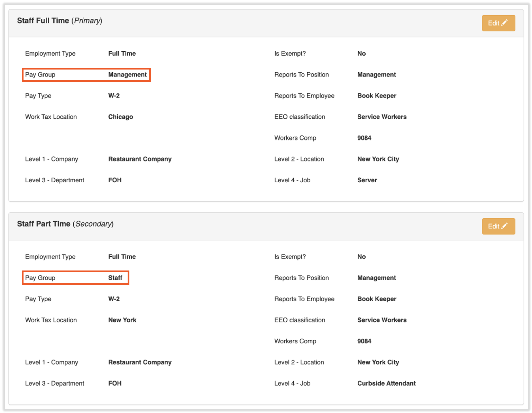This screenshot has height=413, width=532.
Task: Select the Chicago Work Tax Location value
Action: (x=120, y=117)
